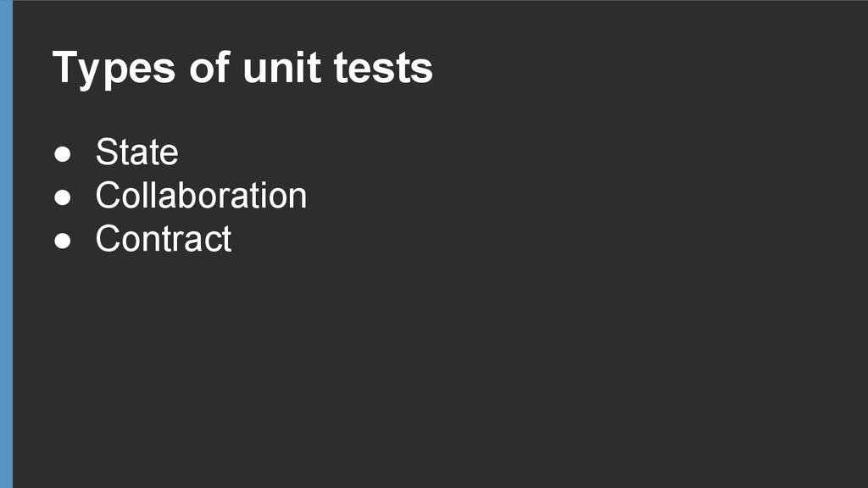This screenshot has width=868, height=488.
Task: Click the bullet dot before 'Collaboration'
Action: (x=63, y=197)
